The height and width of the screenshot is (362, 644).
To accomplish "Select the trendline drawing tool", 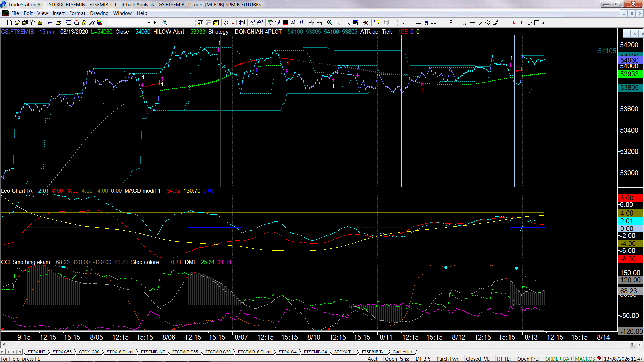I will (403, 23).
